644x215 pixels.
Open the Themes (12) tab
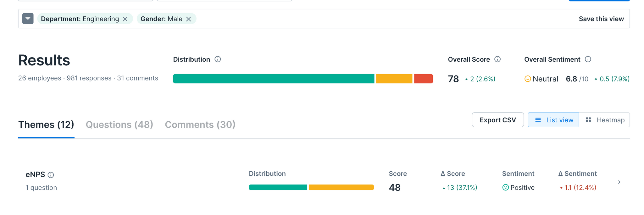coord(46,125)
